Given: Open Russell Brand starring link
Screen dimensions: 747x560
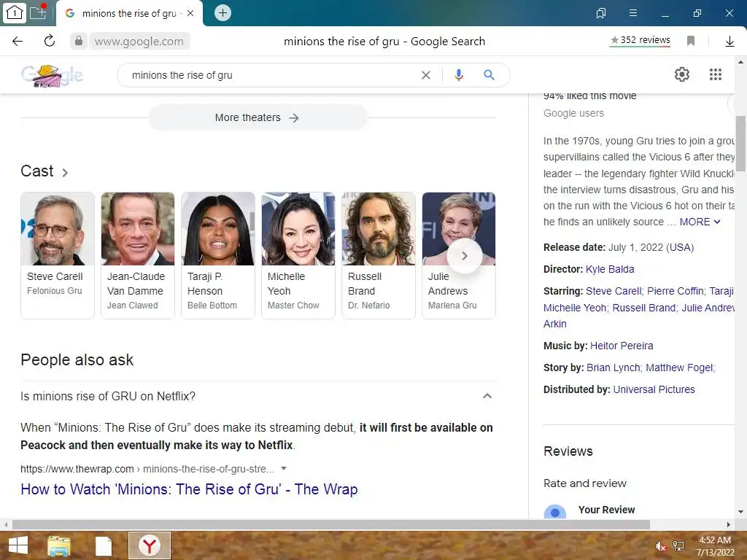Looking at the screenshot, I should coord(644,308).
